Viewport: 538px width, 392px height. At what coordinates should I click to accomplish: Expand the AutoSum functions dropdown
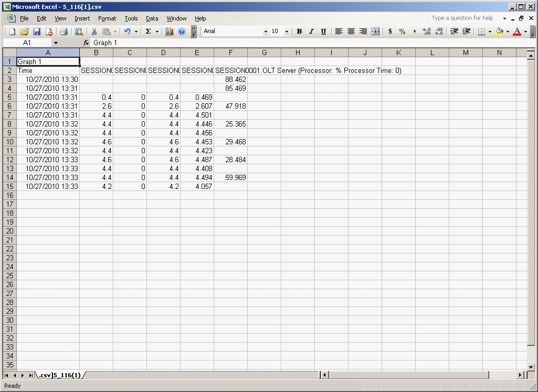click(x=157, y=31)
